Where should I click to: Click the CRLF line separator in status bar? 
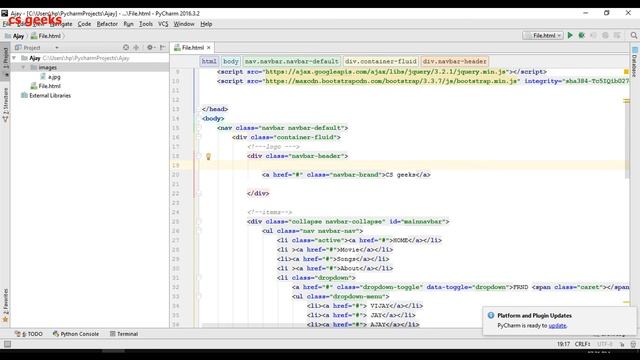pyautogui.click(x=582, y=344)
